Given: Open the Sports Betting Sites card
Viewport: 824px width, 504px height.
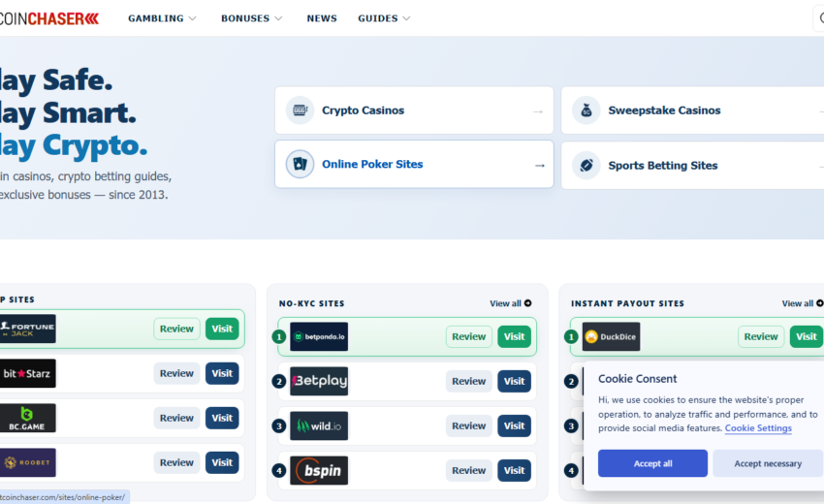Looking at the screenshot, I should coord(692,165).
